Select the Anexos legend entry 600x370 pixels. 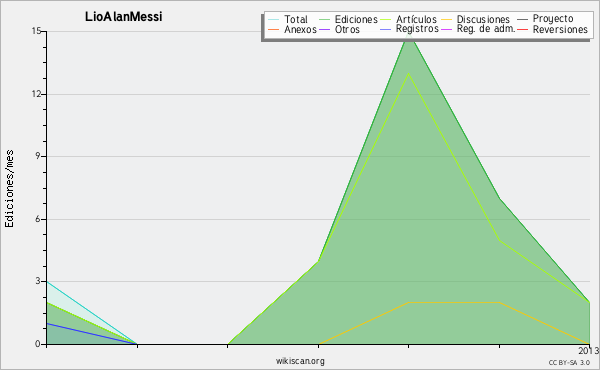tap(292, 29)
